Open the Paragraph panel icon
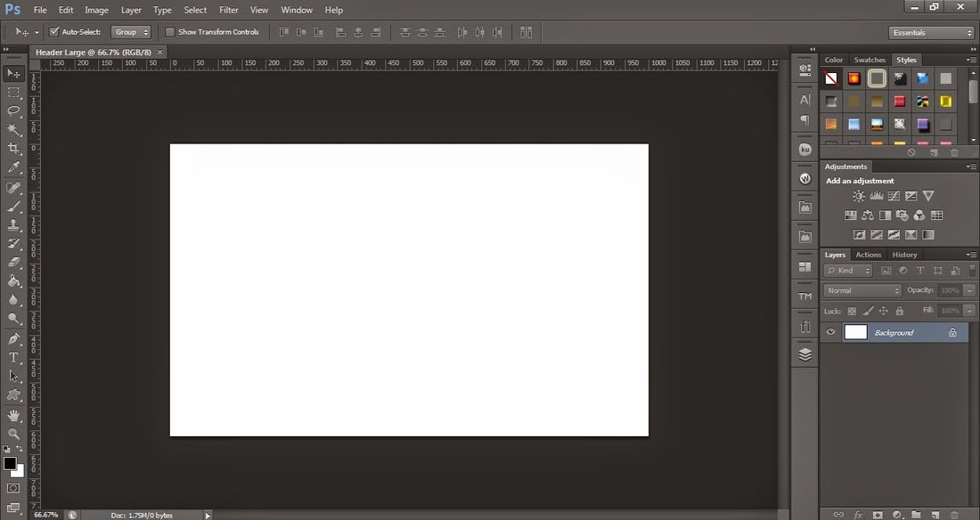 (x=805, y=120)
